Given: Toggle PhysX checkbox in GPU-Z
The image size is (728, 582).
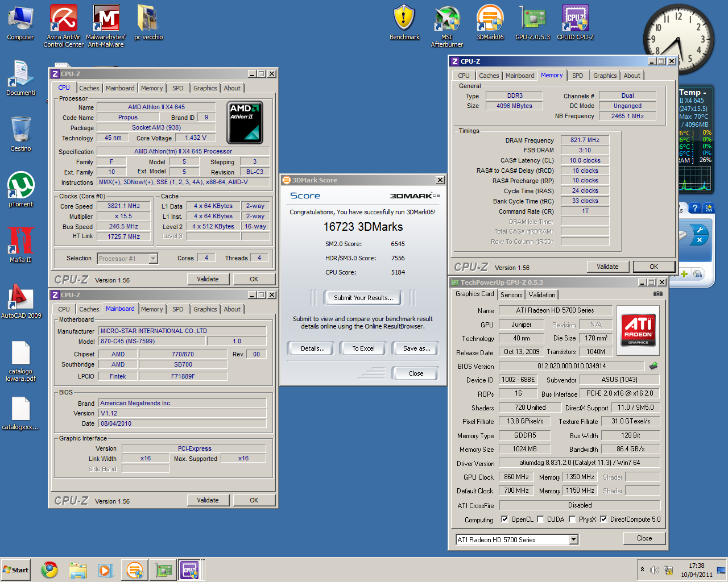Looking at the screenshot, I should pos(572,519).
